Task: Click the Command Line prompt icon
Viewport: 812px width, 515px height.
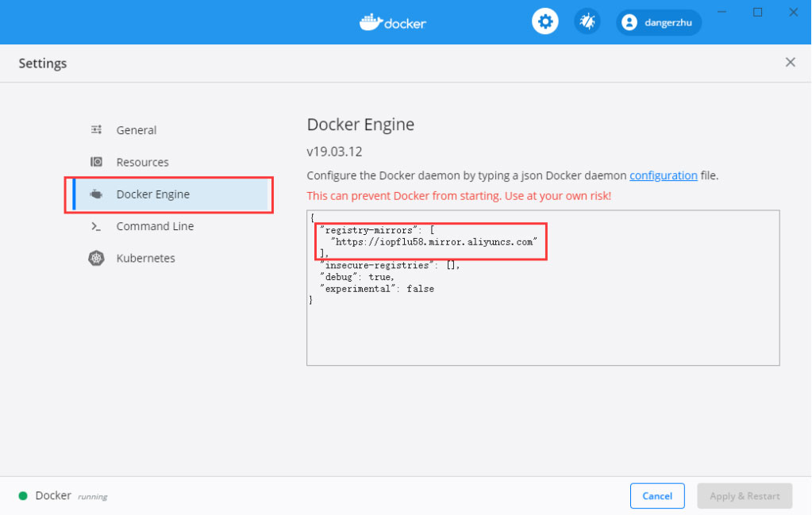Action: (96, 226)
